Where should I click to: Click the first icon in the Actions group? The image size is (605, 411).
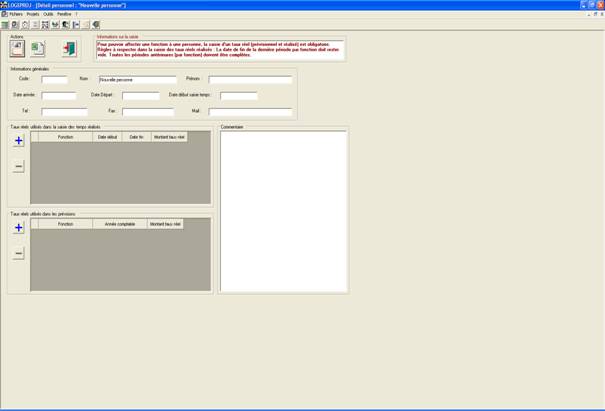(17, 48)
